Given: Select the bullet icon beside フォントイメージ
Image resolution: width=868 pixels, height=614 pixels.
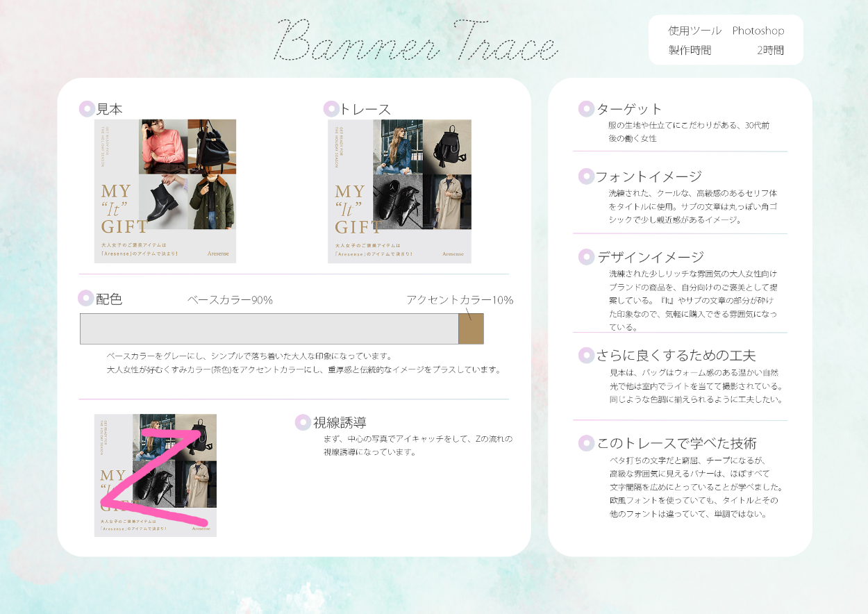Looking at the screenshot, I should pos(587,176).
